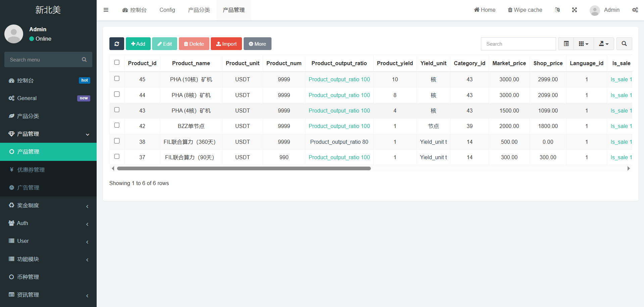Viewport: 644px width, 307px height.
Task: Tick the checkbox for BZZ单节点 row
Action: coord(117,125)
